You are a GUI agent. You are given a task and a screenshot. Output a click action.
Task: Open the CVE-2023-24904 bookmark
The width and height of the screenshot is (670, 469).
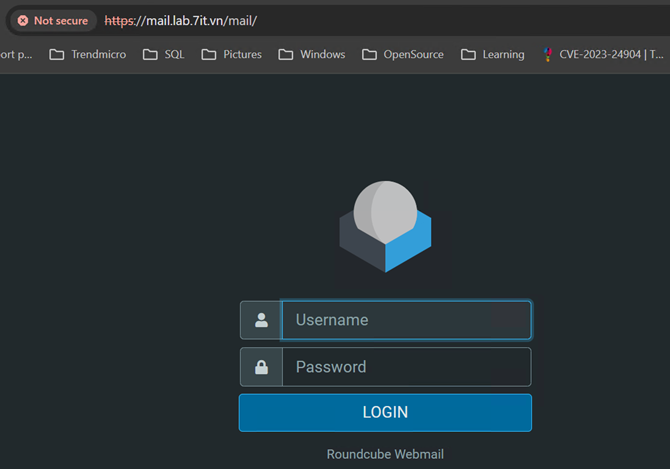point(603,55)
